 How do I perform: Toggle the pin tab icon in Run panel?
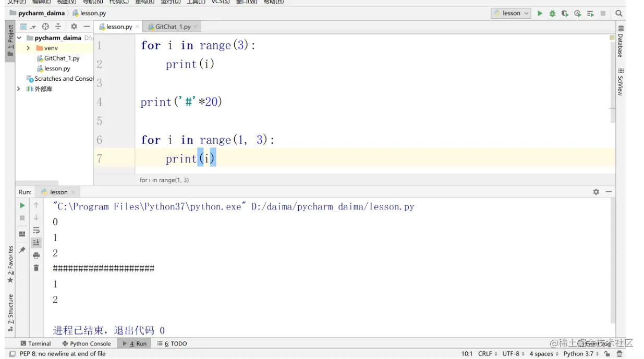tap(22, 250)
